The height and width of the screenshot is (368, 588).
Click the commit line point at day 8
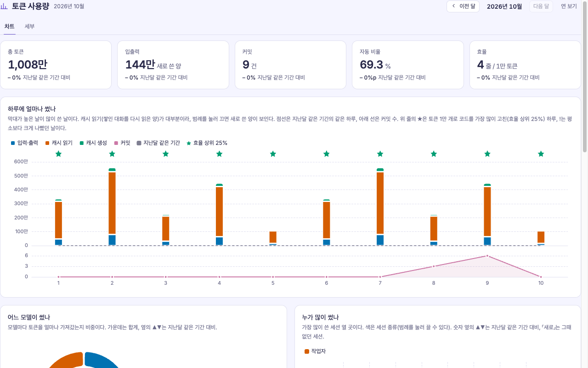pyautogui.click(x=434, y=266)
